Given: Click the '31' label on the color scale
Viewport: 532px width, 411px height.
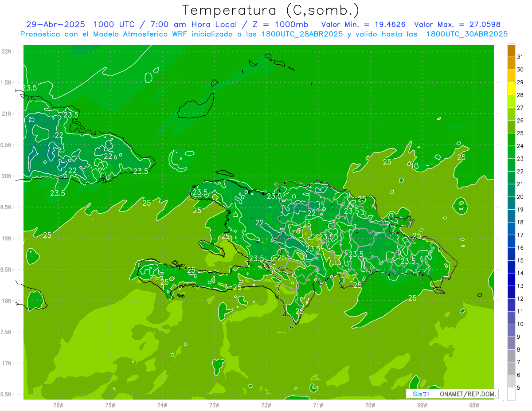Looking at the screenshot, I should [520, 57].
